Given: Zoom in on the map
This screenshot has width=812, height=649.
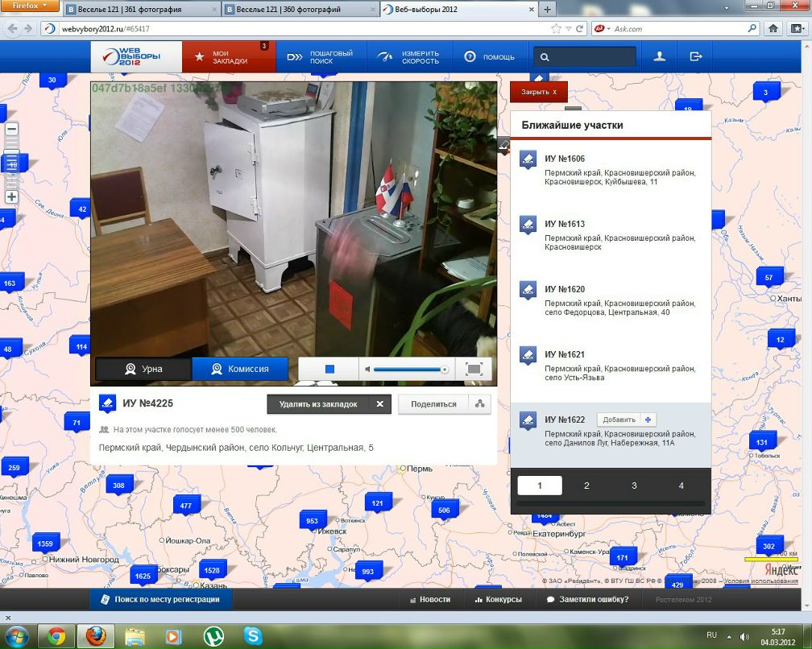Looking at the screenshot, I should pos(12,196).
